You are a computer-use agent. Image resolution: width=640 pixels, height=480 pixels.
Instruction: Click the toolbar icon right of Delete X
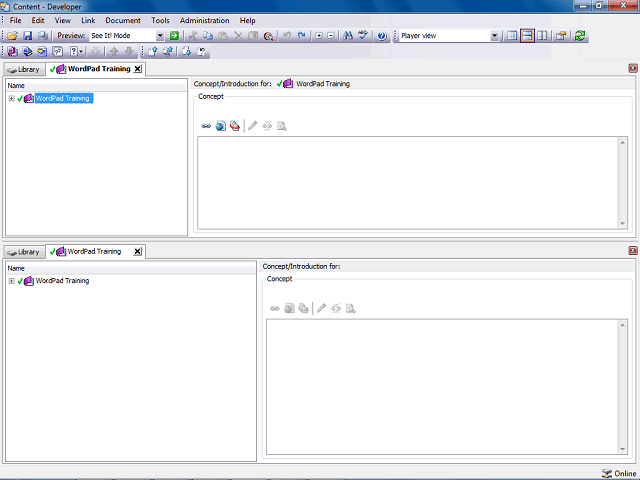tap(253, 36)
